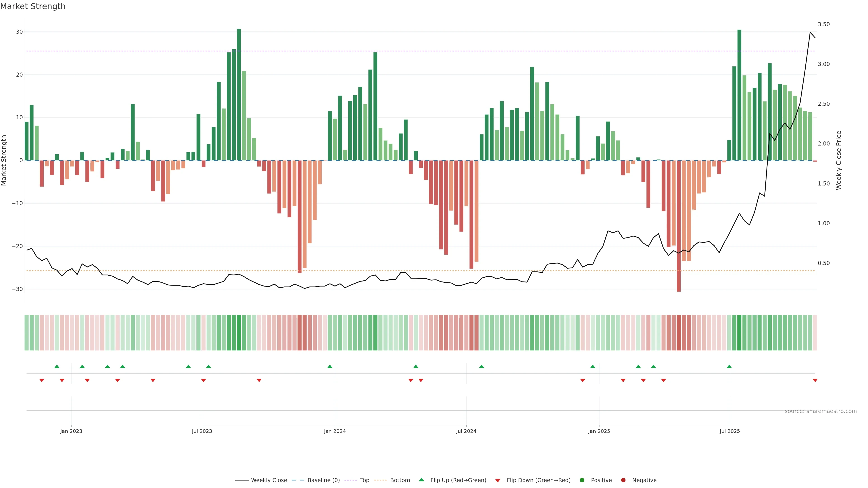This screenshot has height=488, width=868.
Task: Click the Jul 2025 x-axis label
Action: (729, 431)
